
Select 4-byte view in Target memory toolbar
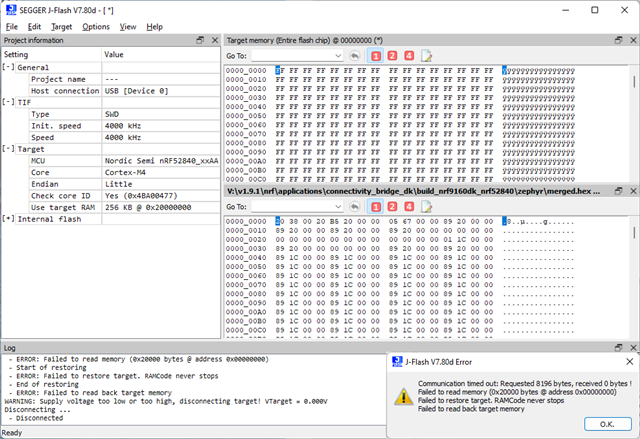point(409,56)
